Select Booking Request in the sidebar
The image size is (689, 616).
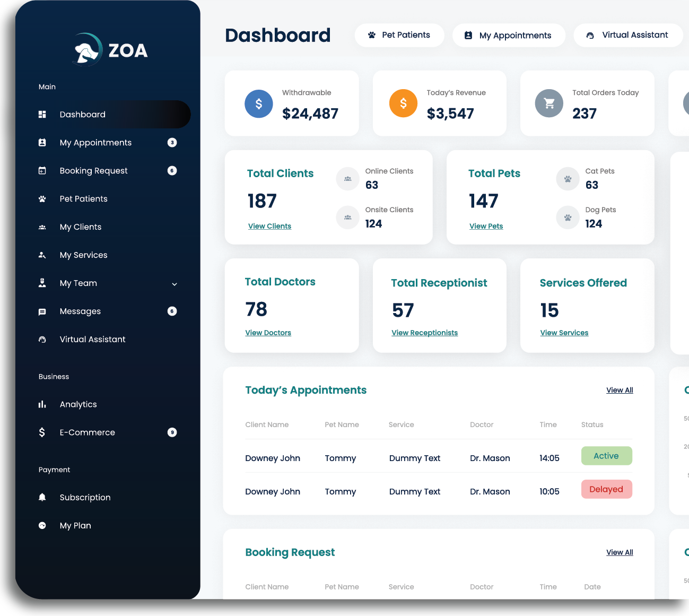93,171
